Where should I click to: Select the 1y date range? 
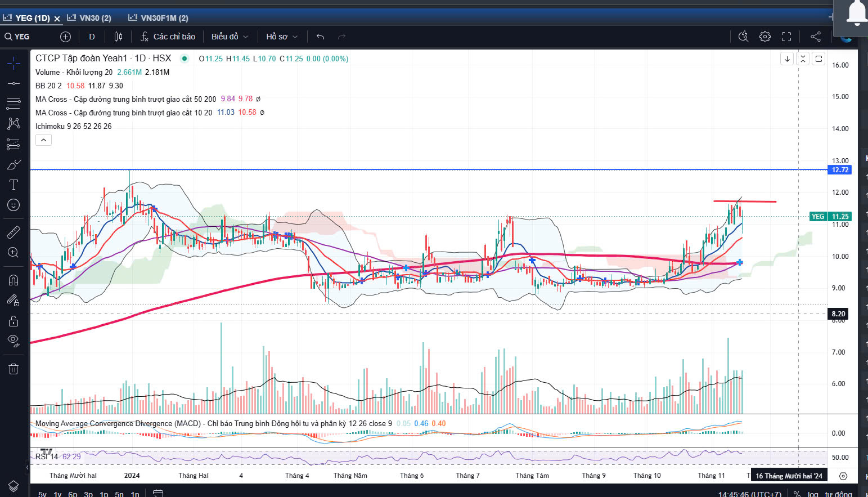pyautogui.click(x=57, y=494)
